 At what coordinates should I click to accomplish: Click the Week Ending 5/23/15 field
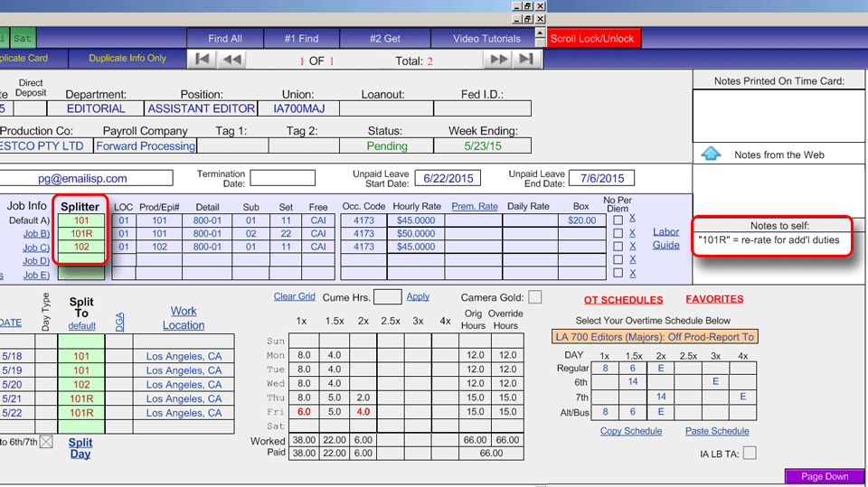[482, 145]
